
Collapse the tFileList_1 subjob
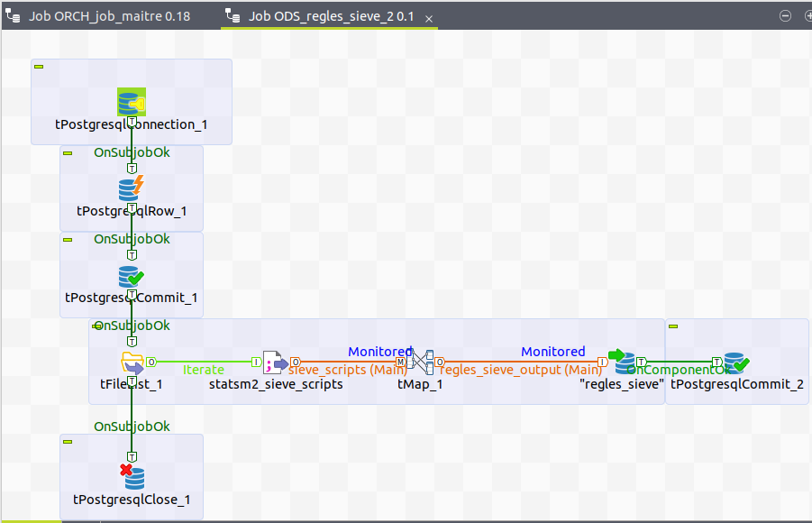click(x=96, y=326)
